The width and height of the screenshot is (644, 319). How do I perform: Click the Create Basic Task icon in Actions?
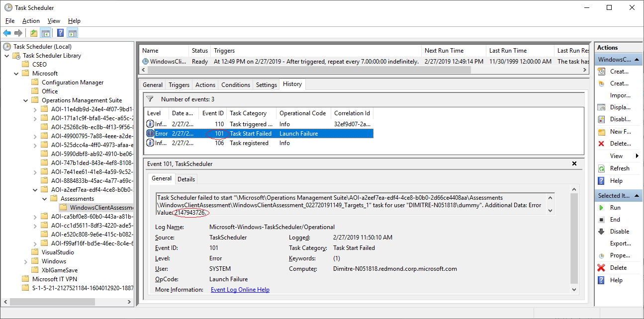pos(601,72)
